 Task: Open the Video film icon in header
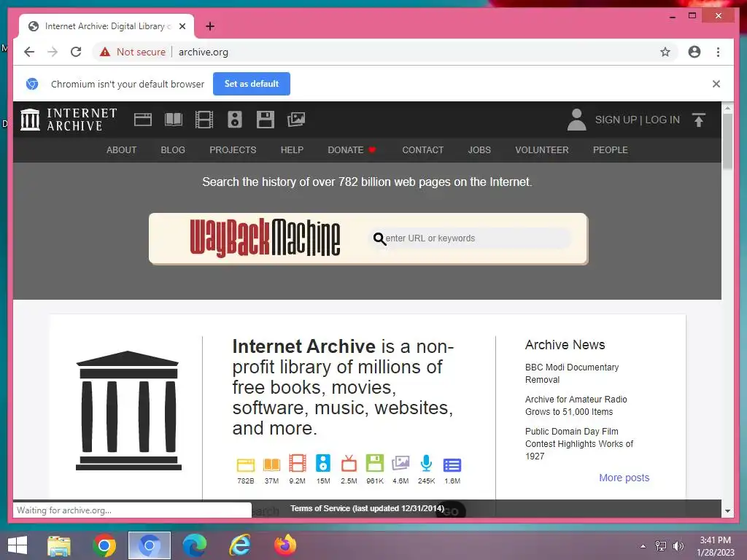[204, 120]
